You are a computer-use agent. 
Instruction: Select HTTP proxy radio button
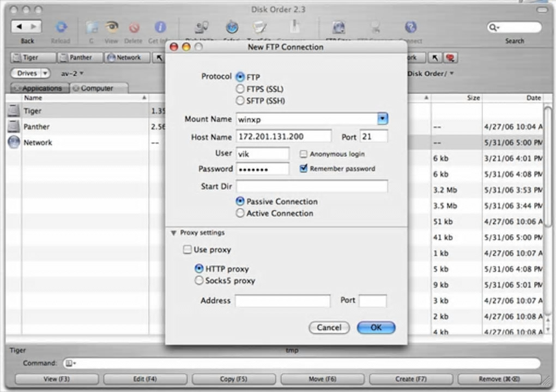click(x=199, y=269)
